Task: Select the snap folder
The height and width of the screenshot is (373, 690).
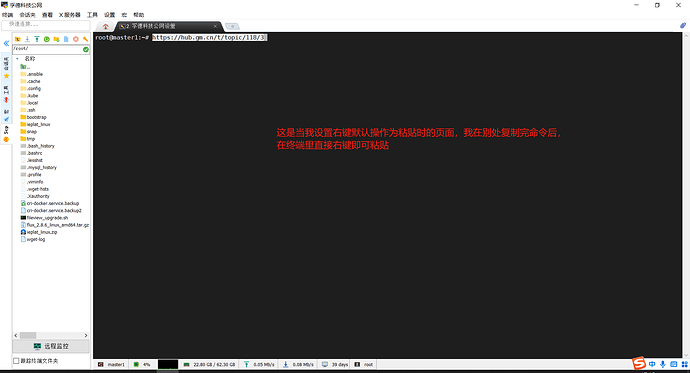Action: 29,132
